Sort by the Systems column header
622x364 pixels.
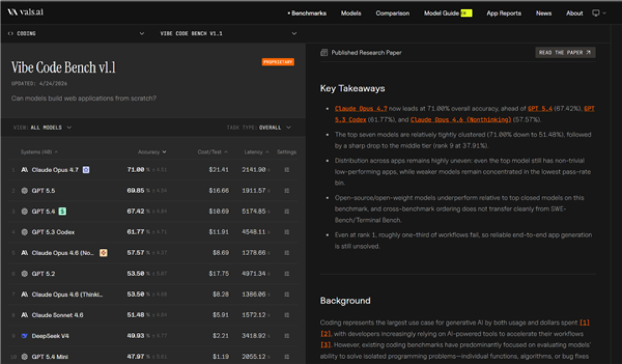[39, 152]
